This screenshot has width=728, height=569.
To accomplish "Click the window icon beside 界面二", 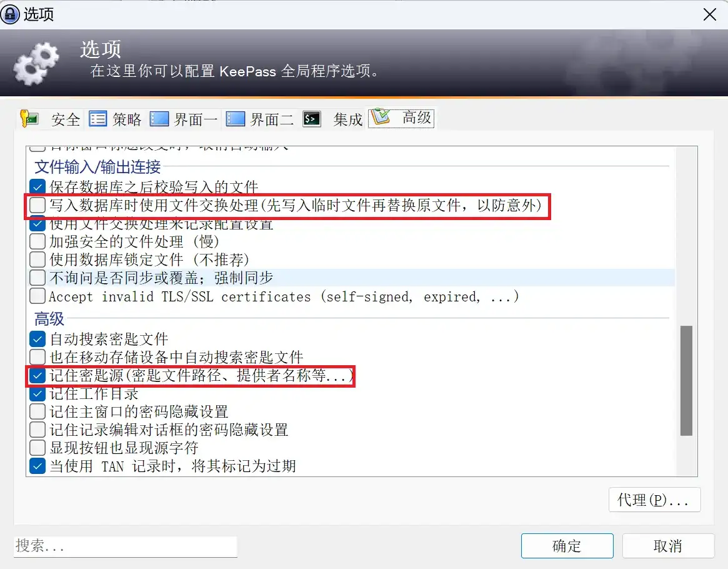I will pyautogui.click(x=236, y=118).
